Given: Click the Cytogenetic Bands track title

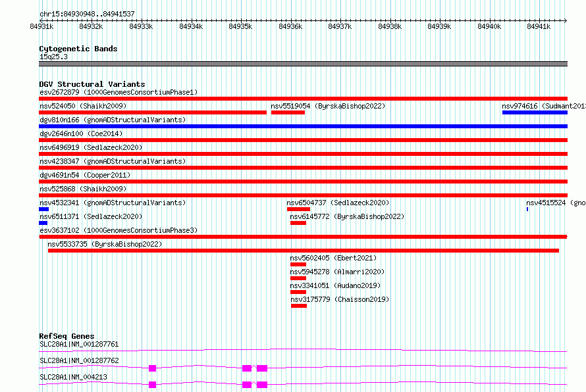Looking at the screenshot, I should 78,49.
